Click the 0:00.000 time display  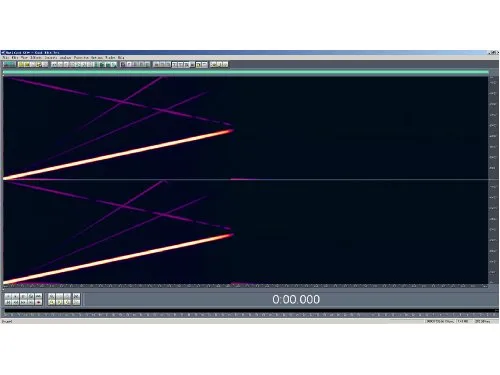coord(296,299)
